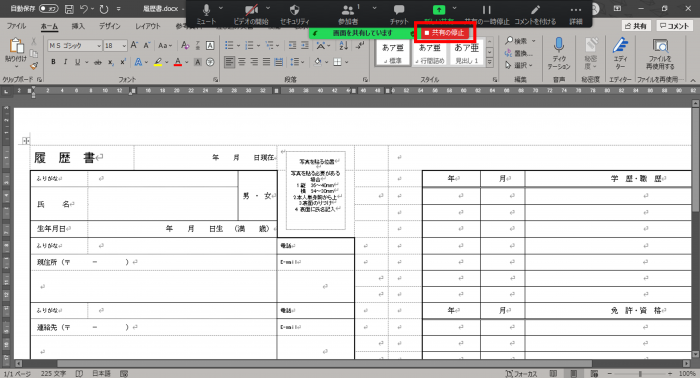Sort text with the A-Z sort icon
The height and width of the screenshot is (378, 700).
point(343,46)
